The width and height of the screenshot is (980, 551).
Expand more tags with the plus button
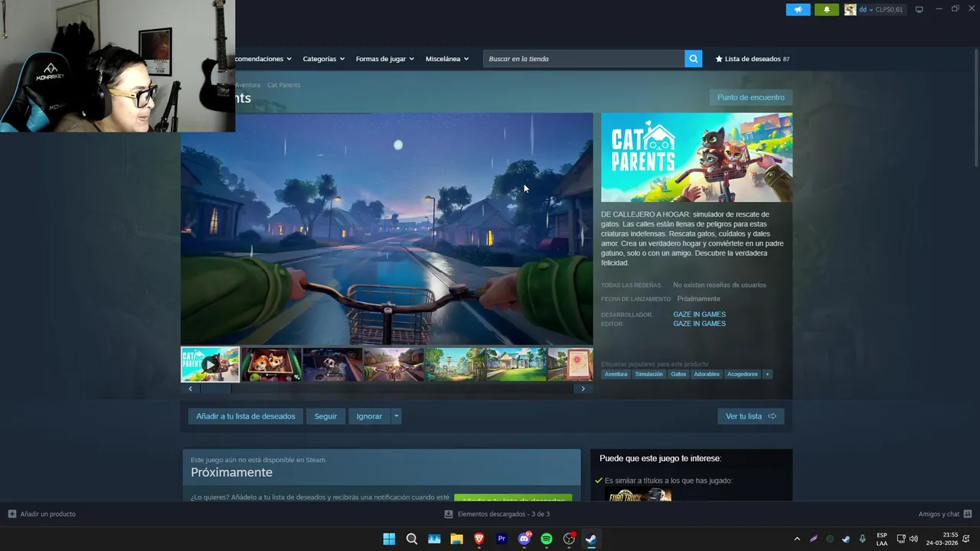pyautogui.click(x=767, y=374)
